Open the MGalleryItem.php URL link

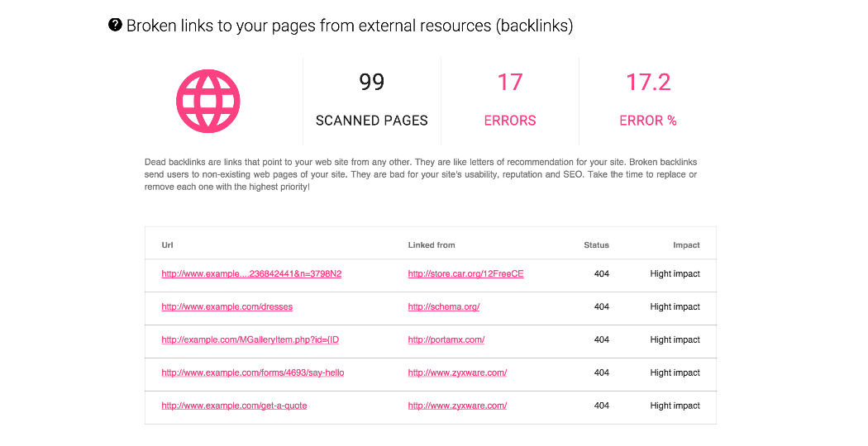pos(250,339)
